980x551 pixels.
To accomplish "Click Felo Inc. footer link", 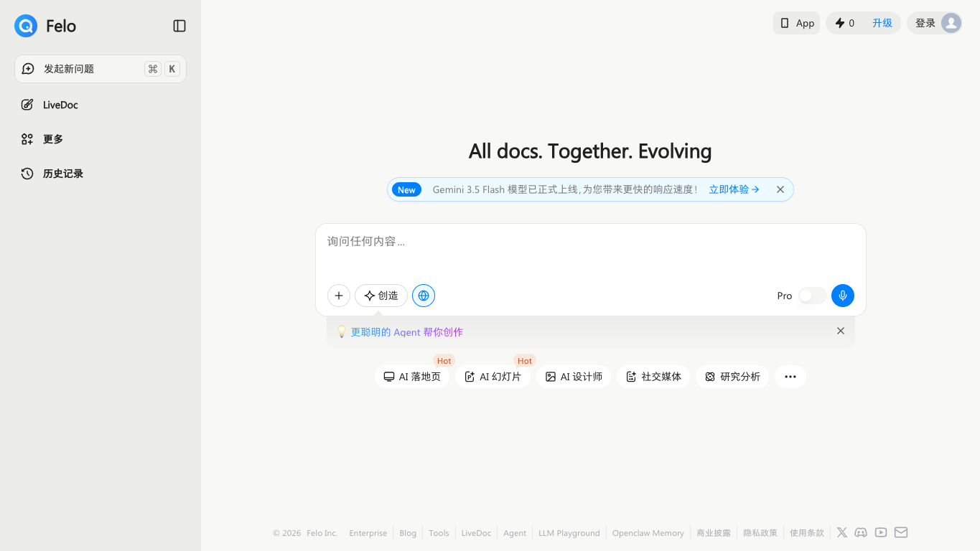I will [x=322, y=533].
